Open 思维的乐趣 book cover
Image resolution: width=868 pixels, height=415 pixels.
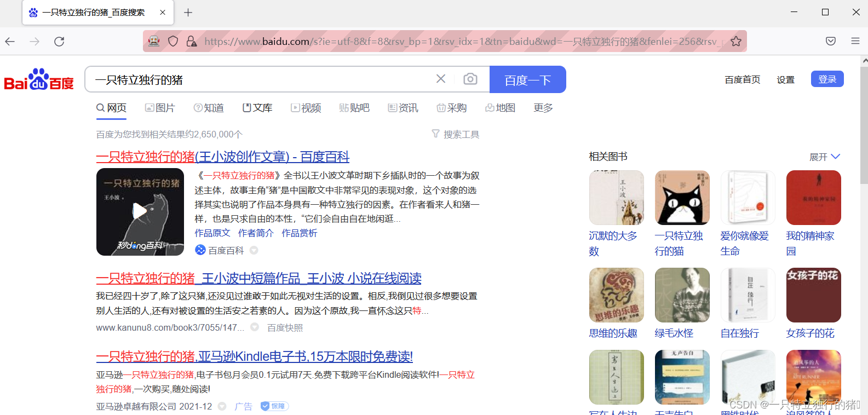pos(617,295)
